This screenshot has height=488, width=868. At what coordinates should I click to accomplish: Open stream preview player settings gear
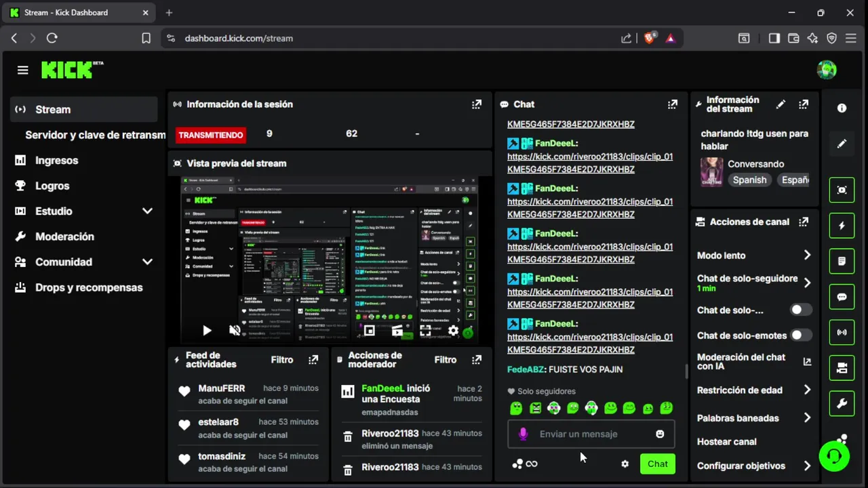point(453,331)
